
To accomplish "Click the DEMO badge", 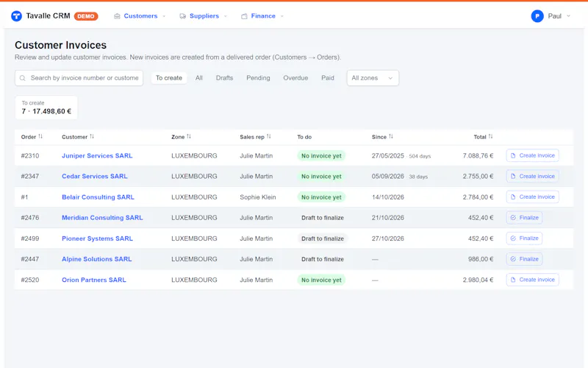I will [86, 16].
